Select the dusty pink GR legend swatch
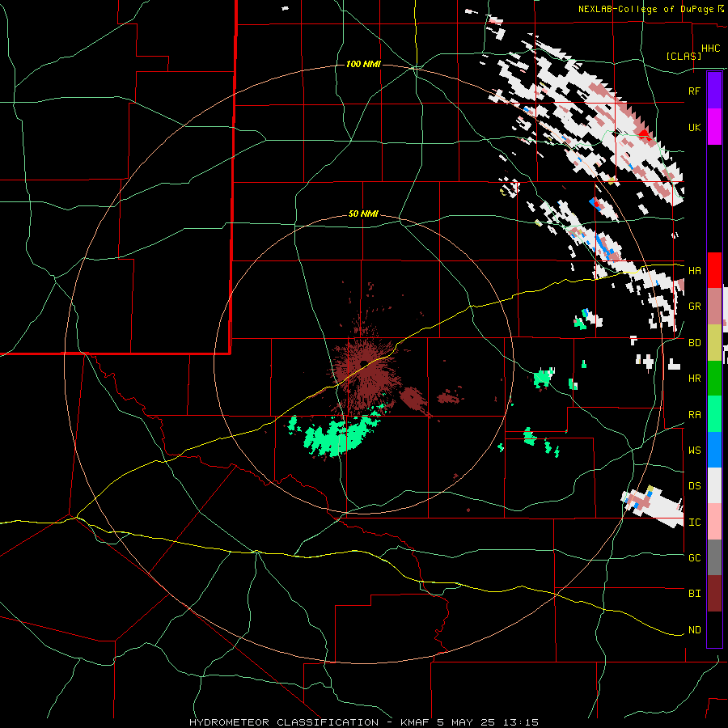The height and width of the screenshot is (728, 728). [714, 307]
